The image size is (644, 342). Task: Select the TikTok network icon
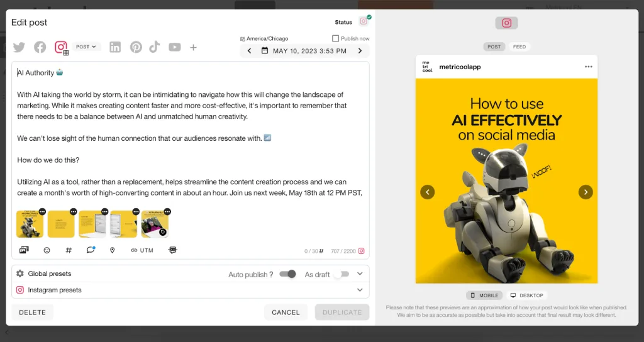click(155, 47)
